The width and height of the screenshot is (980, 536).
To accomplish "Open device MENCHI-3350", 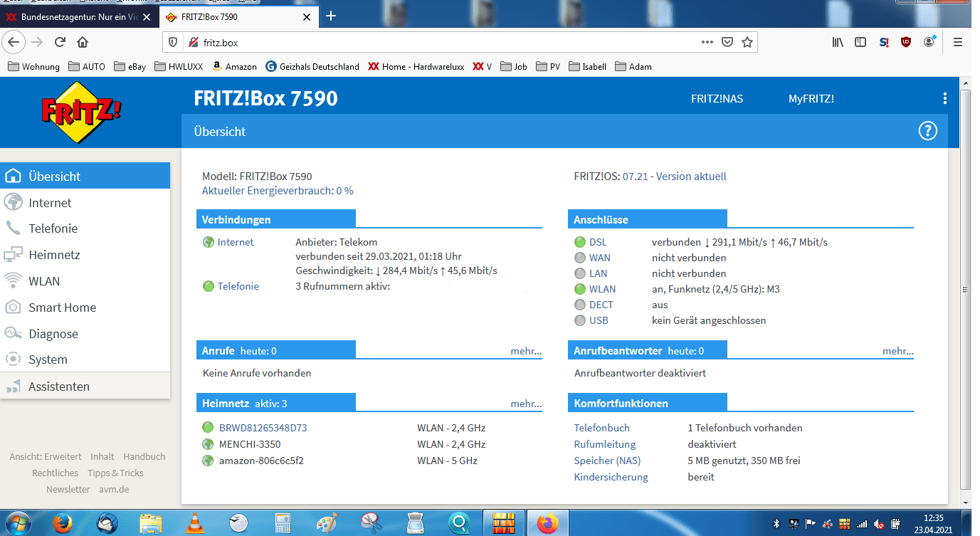I will click(x=250, y=444).
